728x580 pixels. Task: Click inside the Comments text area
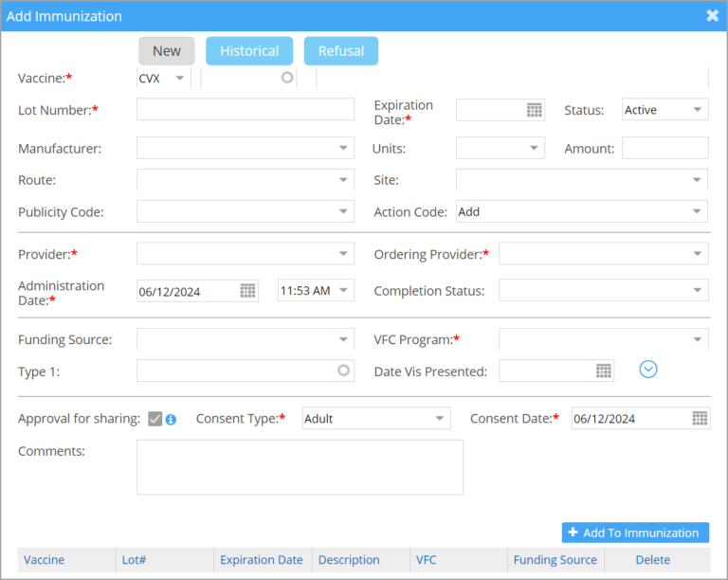click(300, 467)
